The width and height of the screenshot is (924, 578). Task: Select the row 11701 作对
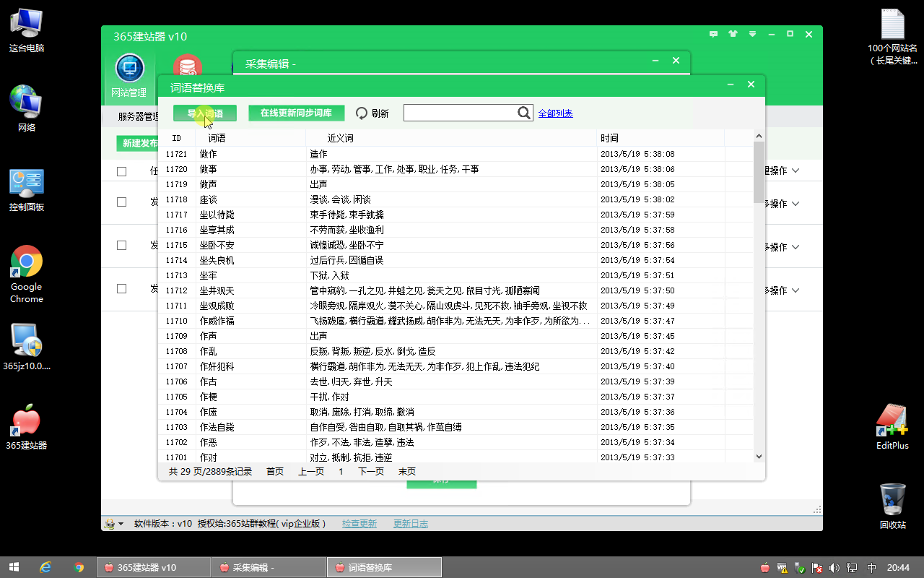pyautogui.click(x=456, y=457)
